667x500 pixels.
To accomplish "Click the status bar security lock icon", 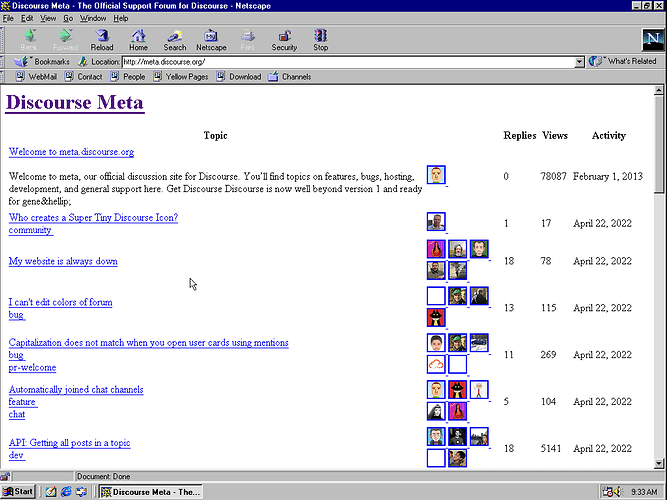I will [5, 477].
